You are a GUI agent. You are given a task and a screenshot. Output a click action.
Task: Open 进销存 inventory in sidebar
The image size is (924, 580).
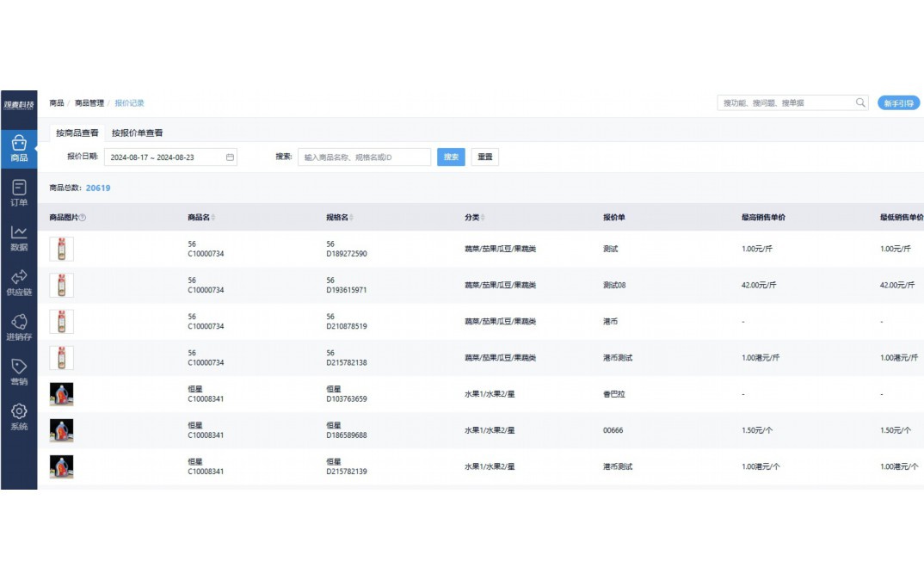click(19, 327)
